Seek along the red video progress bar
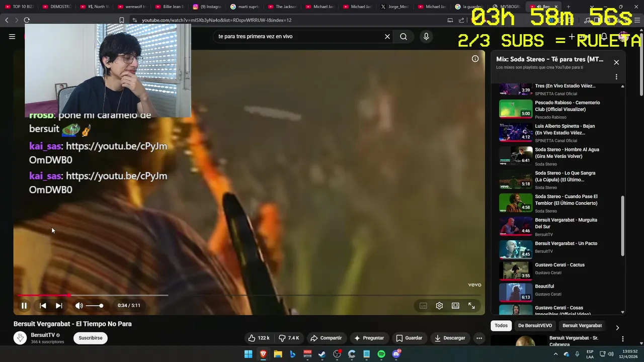The height and width of the screenshot is (362, 644). (249, 296)
